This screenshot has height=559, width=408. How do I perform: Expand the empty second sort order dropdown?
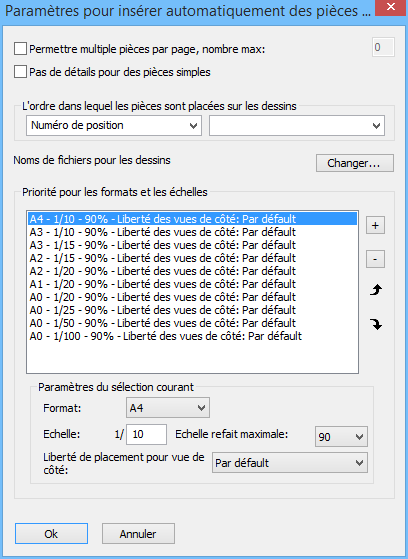[x=297, y=125]
